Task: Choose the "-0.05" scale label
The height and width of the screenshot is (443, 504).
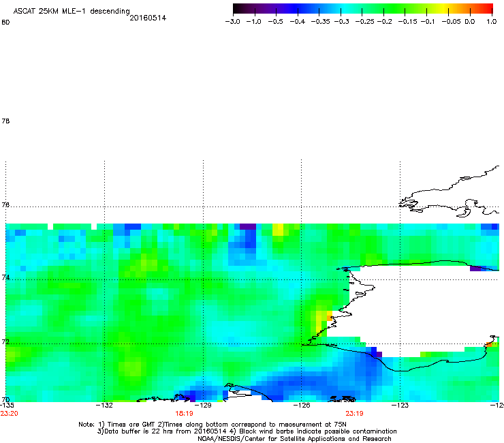Action: coord(451,22)
